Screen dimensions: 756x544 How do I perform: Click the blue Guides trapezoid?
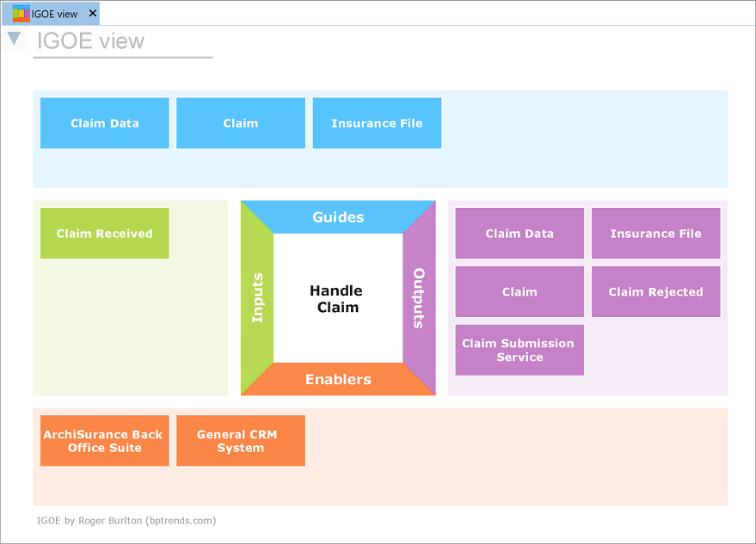(338, 217)
